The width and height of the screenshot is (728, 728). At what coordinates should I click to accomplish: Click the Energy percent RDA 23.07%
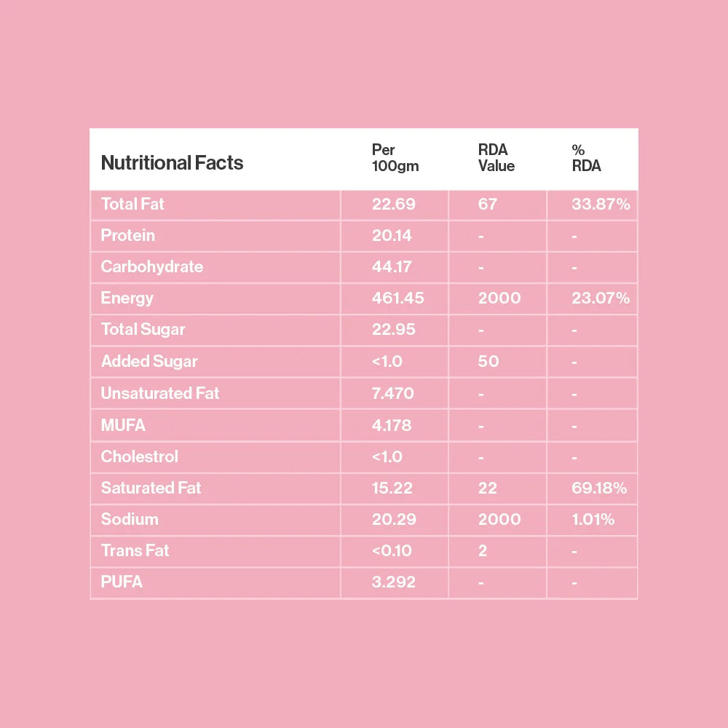pos(601,298)
